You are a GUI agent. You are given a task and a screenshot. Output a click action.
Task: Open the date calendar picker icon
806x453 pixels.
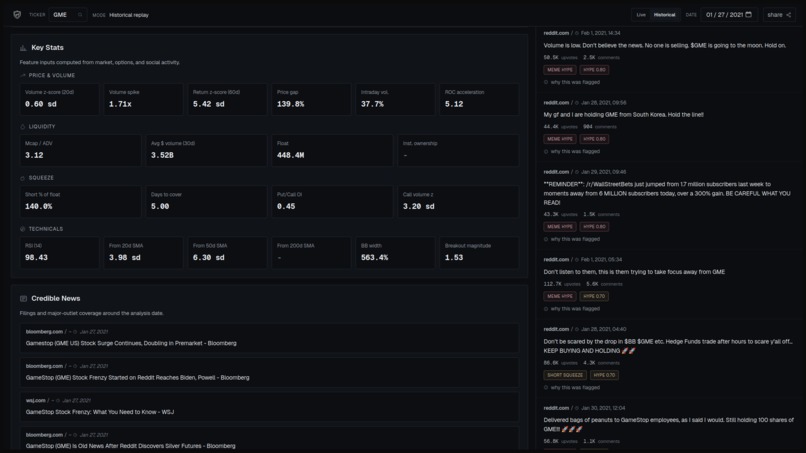(x=748, y=15)
